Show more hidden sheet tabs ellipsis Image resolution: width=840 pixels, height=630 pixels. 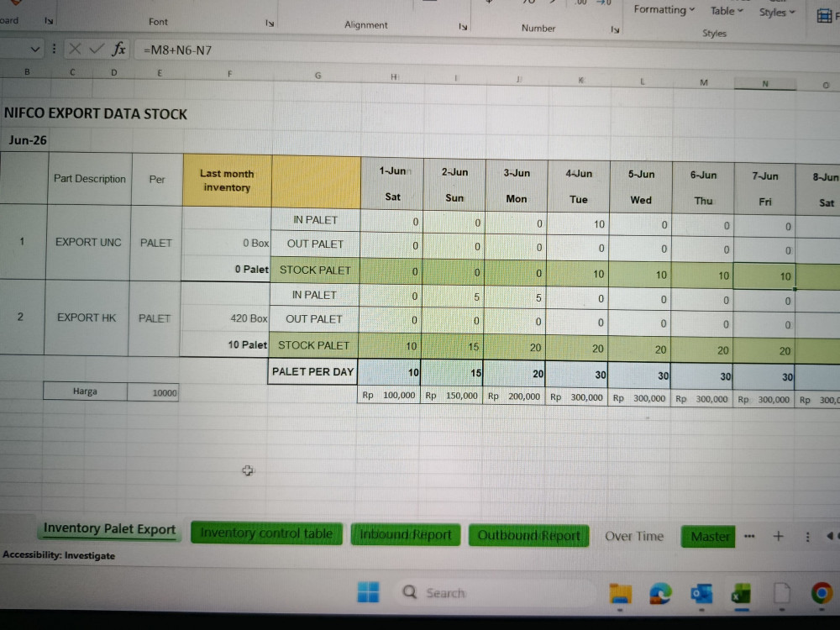click(x=749, y=536)
